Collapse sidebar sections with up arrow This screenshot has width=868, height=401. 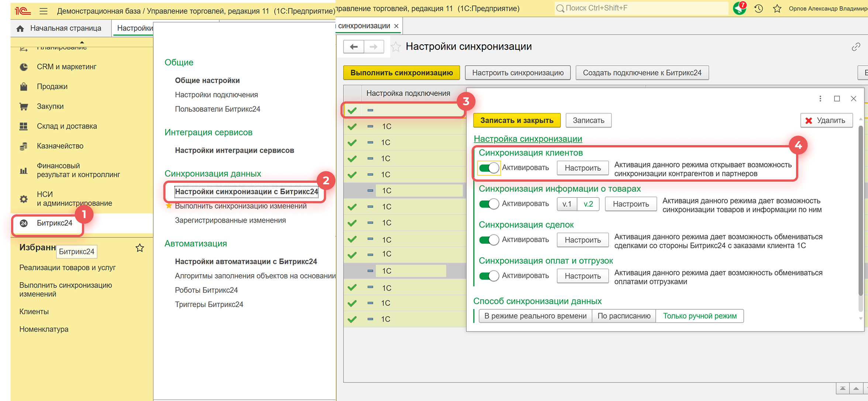(x=82, y=42)
